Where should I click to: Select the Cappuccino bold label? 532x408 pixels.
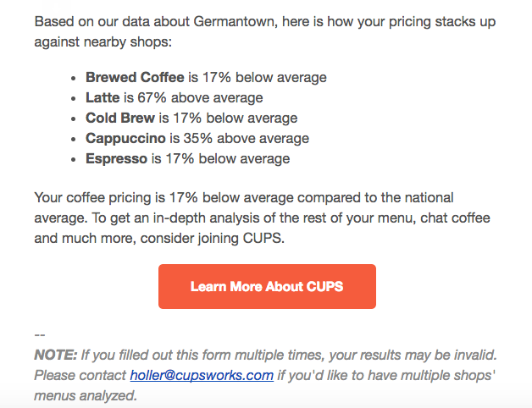point(125,139)
